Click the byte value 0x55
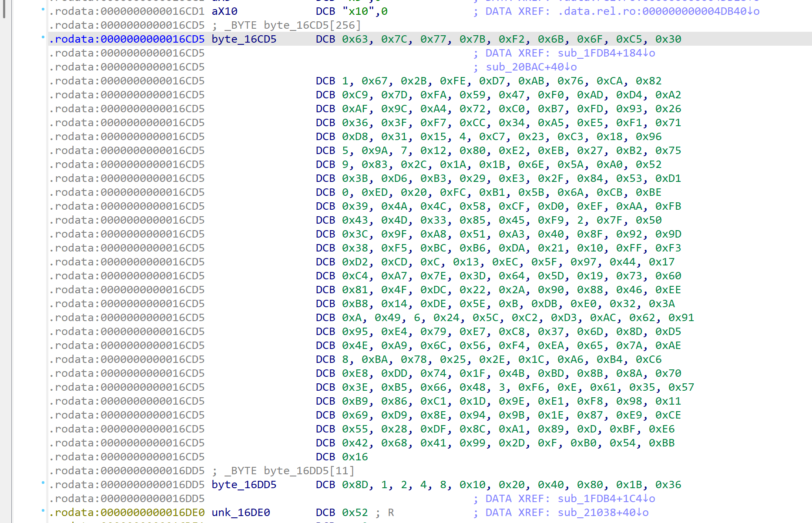This screenshot has width=812, height=523. click(355, 429)
